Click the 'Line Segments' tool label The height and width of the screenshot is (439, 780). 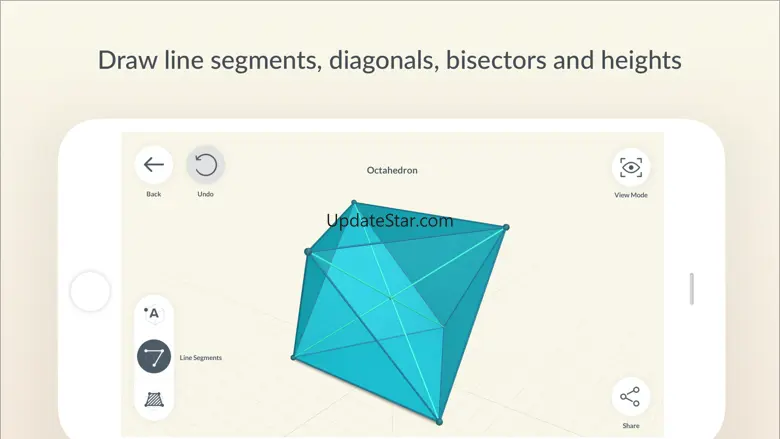tap(201, 357)
